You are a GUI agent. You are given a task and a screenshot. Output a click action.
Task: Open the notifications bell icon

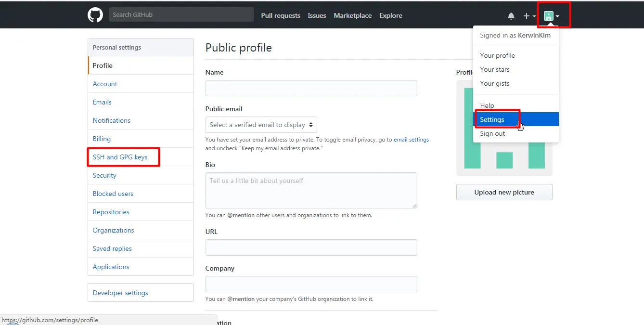click(x=511, y=16)
